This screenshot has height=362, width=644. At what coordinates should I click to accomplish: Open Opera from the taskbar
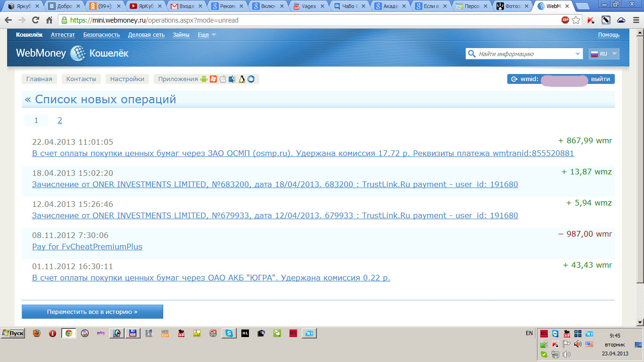click(x=53, y=333)
